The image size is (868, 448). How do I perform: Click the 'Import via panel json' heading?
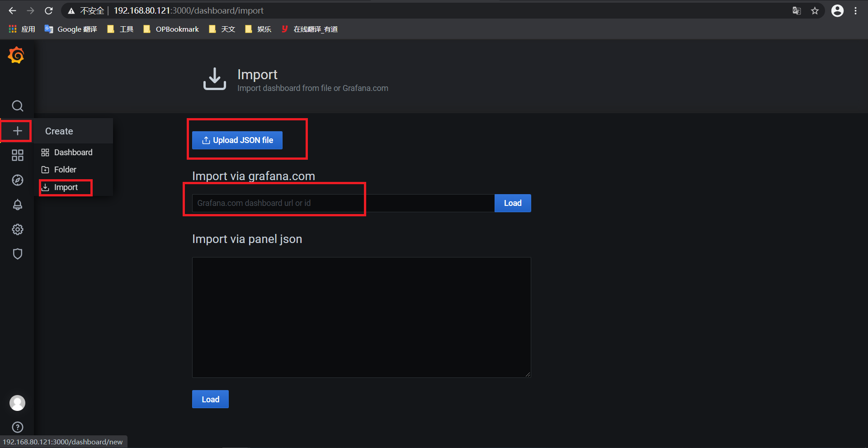[x=247, y=239]
